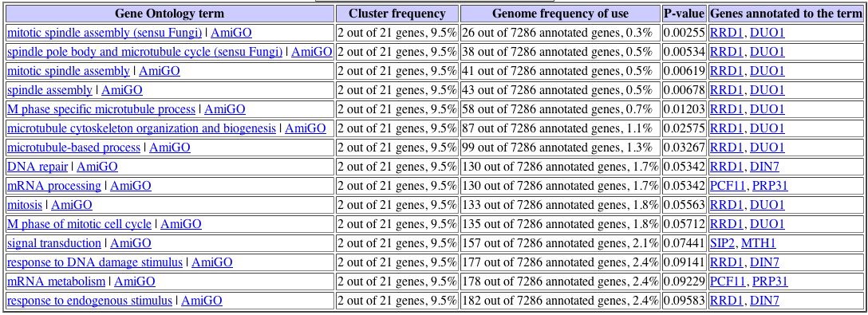Click the Gene Ontology term column header
Image resolution: width=868 pixels, height=315 pixels.
[169, 14]
